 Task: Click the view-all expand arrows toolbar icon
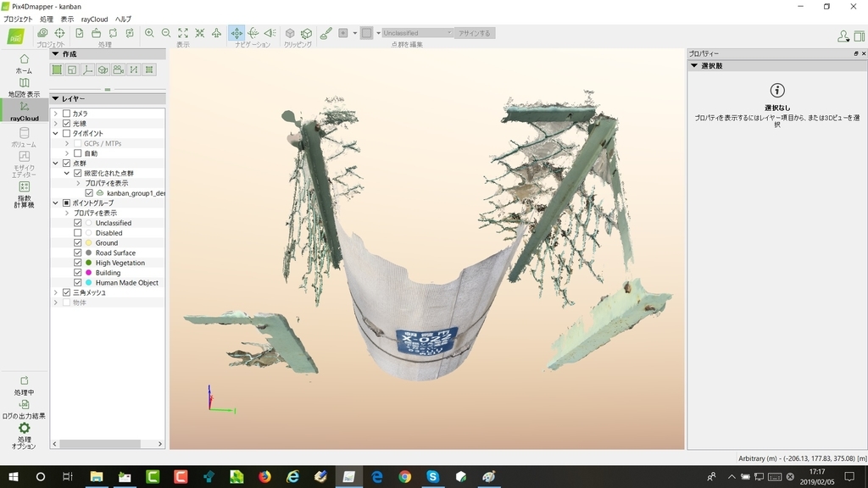click(x=183, y=33)
